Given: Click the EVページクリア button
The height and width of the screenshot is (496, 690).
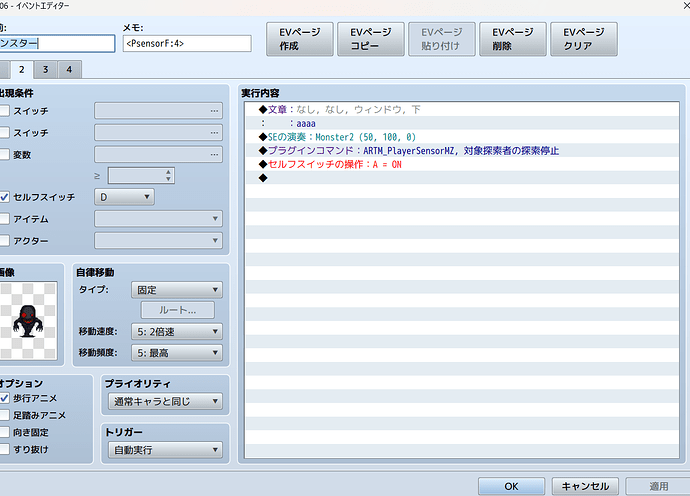Looking at the screenshot, I should point(584,39).
